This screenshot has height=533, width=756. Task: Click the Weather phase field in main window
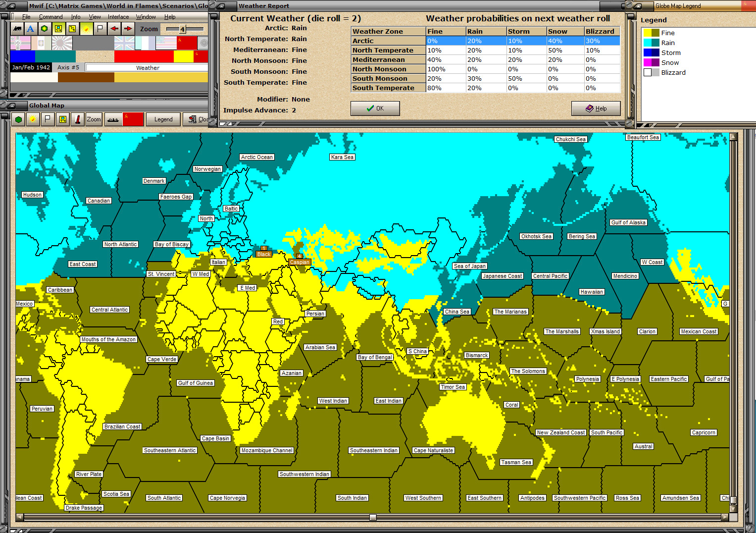tap(147, 68)
